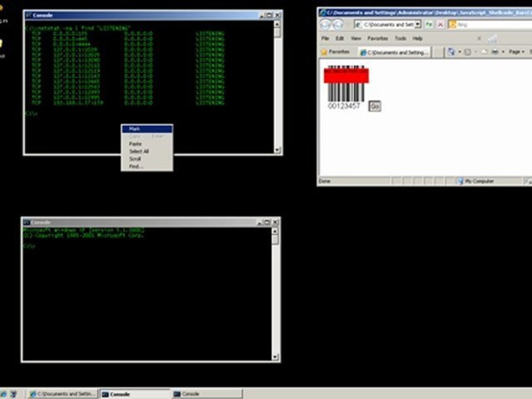Open the Page dropdown menu
The width and height of the screenshot is (532, 399).
[x=516, y=52]
